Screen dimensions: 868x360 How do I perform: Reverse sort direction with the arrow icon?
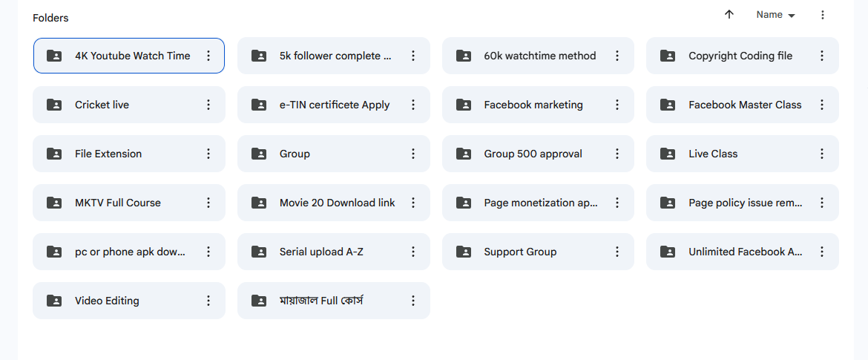point(729,15)
